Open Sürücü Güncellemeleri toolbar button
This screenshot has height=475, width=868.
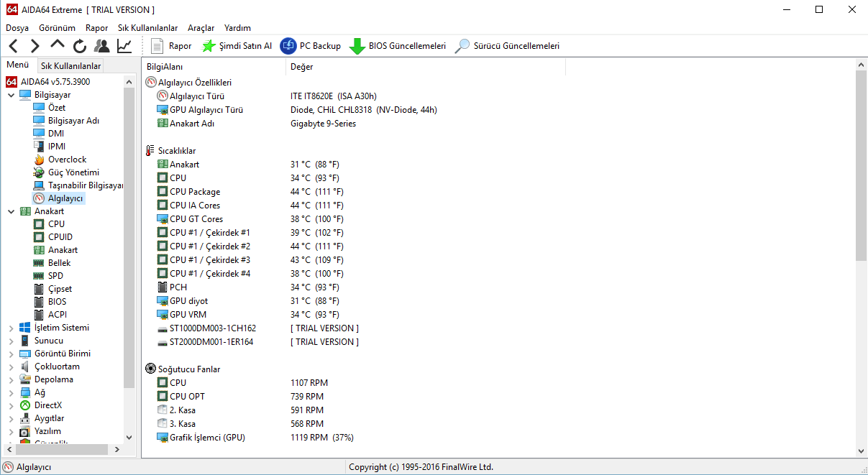pyautogui.click(x=508, y=46)
